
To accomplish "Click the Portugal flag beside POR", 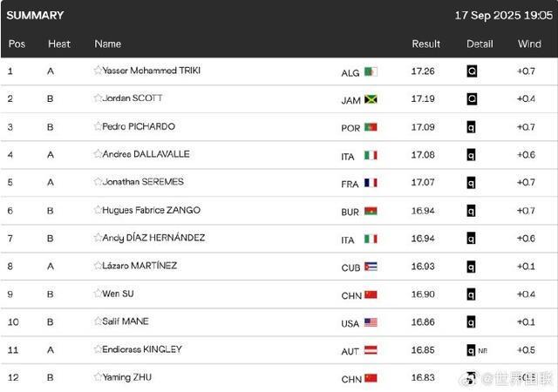I will point(371,127).
